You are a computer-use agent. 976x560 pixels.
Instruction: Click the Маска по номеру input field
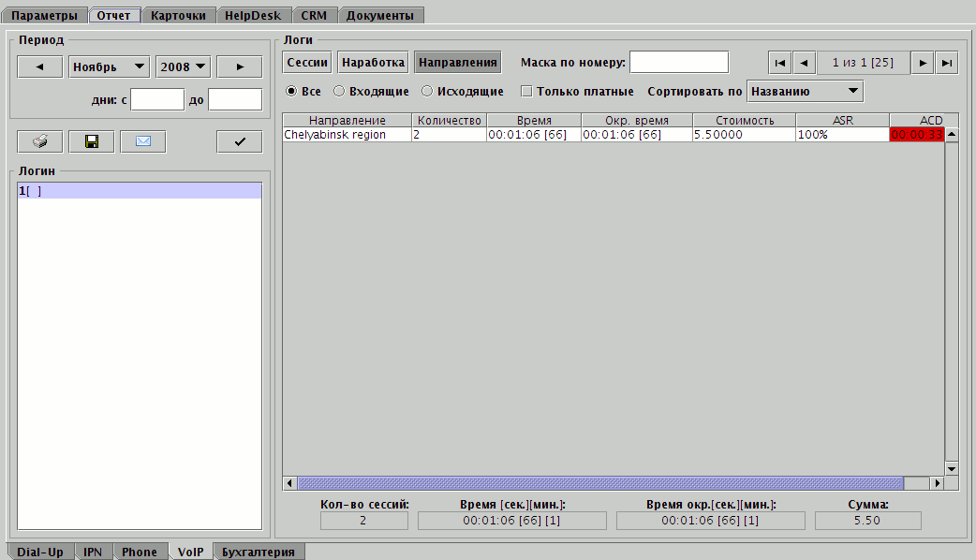click(x=678, y=63)
